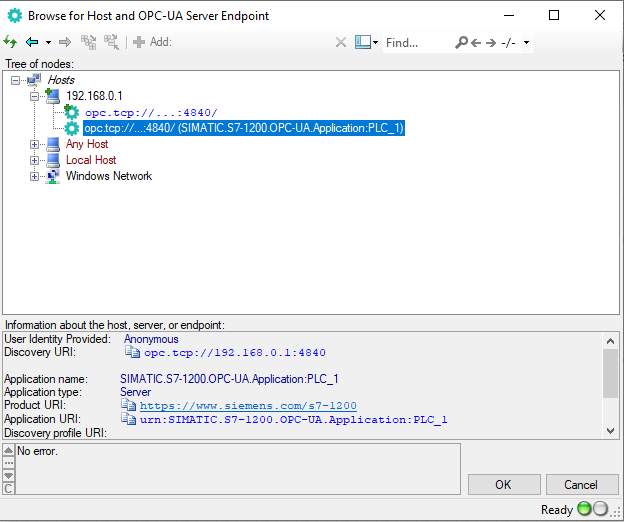Click the gray X delete icon
The image size is (624, 522).
pos(341,42)
